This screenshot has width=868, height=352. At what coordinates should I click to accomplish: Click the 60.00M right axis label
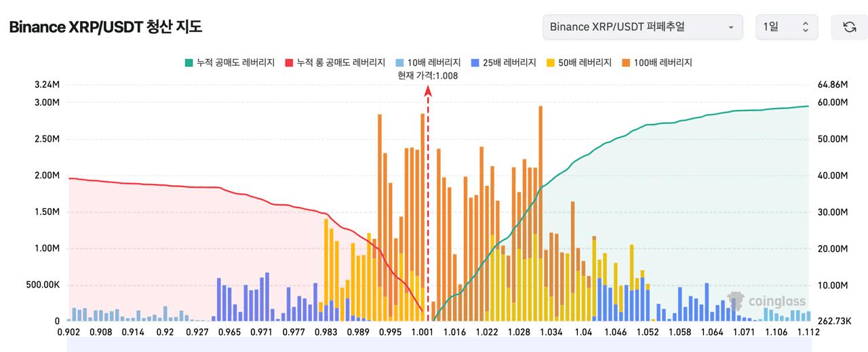[833, 102]
